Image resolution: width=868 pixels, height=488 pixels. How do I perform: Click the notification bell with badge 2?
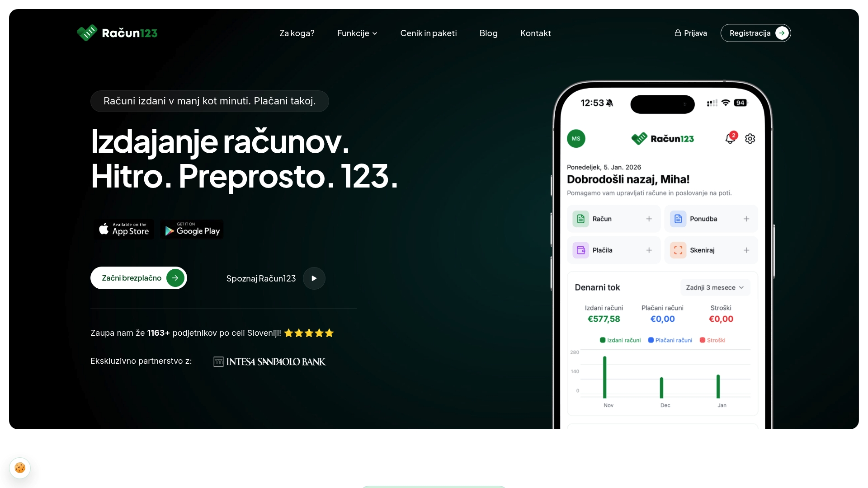[731, 138]
